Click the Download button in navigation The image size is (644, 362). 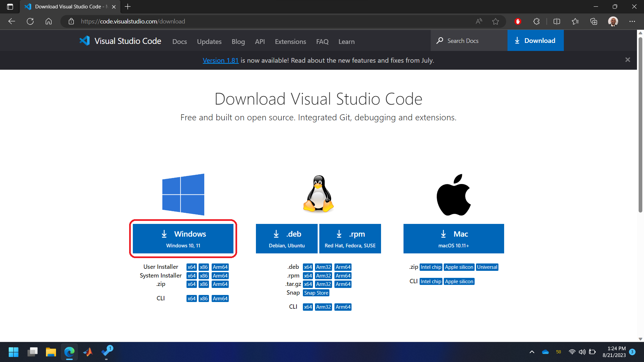coord(536,41)
